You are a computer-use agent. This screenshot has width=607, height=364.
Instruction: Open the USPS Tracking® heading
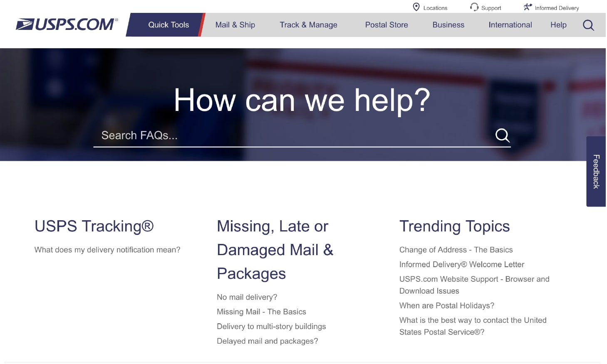pos(94,226)
